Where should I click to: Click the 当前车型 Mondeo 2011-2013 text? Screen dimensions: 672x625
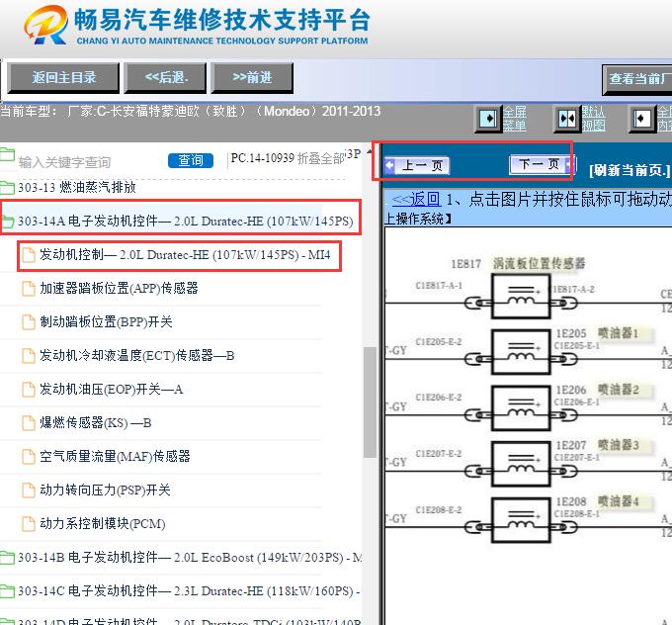click(191, 112)
